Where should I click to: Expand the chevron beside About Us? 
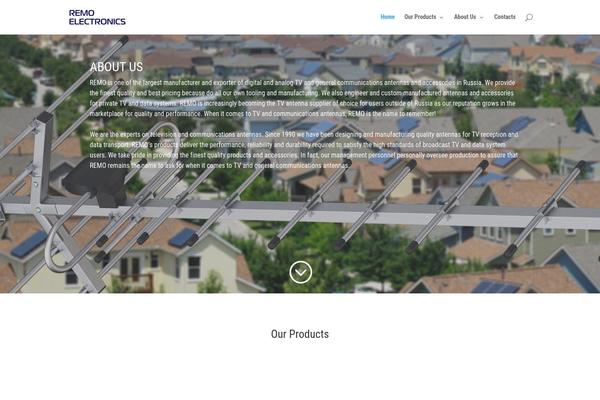click(x=481, y=17)
